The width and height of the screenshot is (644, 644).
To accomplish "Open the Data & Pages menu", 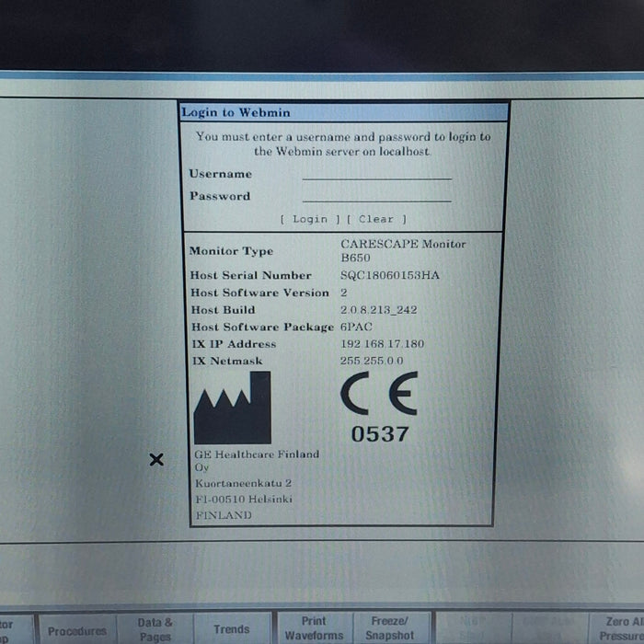I will [x=155, y=629].
